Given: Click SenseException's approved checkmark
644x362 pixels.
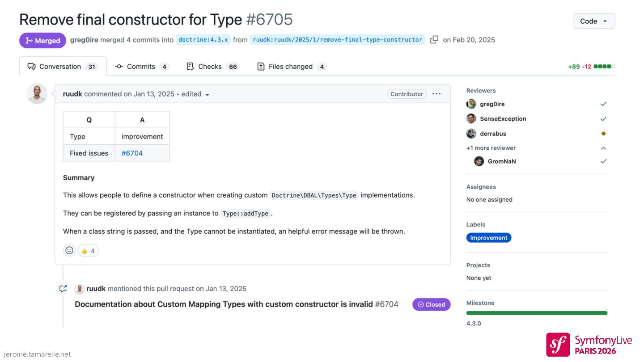Looking at the screenshot, I should click(603, 119).
